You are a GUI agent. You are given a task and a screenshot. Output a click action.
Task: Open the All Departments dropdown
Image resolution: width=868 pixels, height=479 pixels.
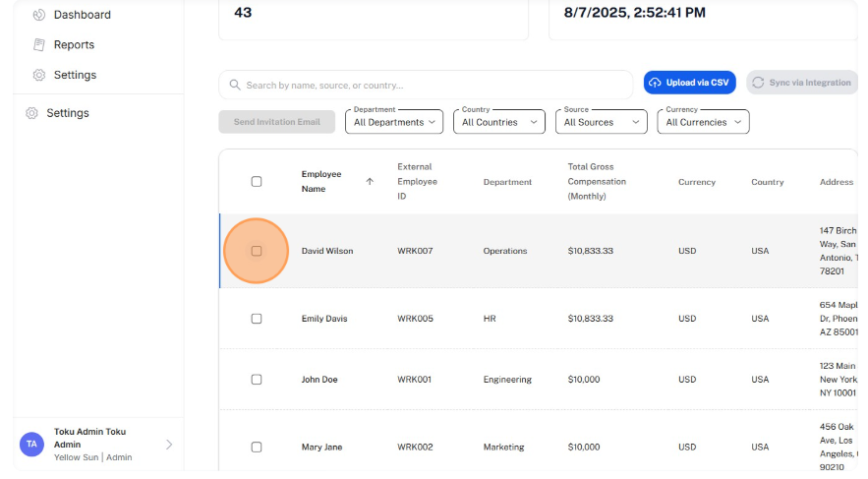pyautogui.click(x=394, y=122)
